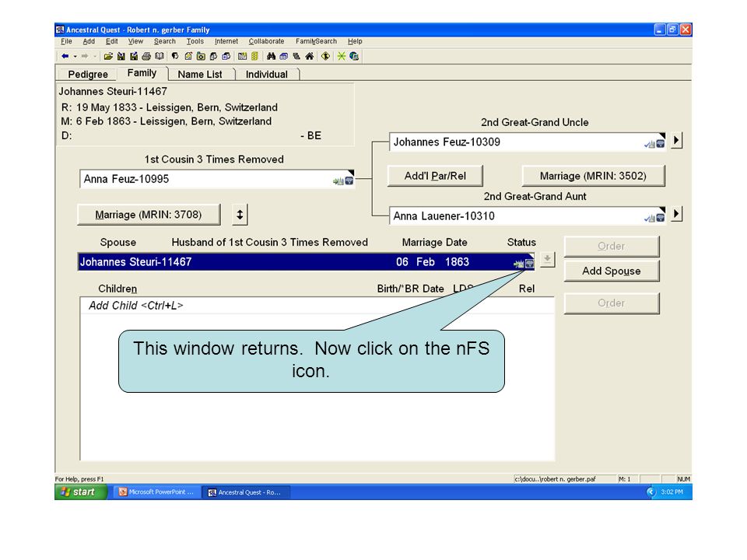This screenshot has width=747, height=560.
Task: Click the nFS icon in Johannes Steuri row
Action: 529,264
